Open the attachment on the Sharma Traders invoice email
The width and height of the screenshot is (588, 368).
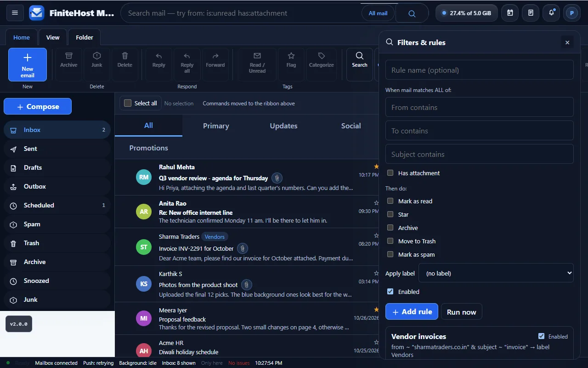243,248
